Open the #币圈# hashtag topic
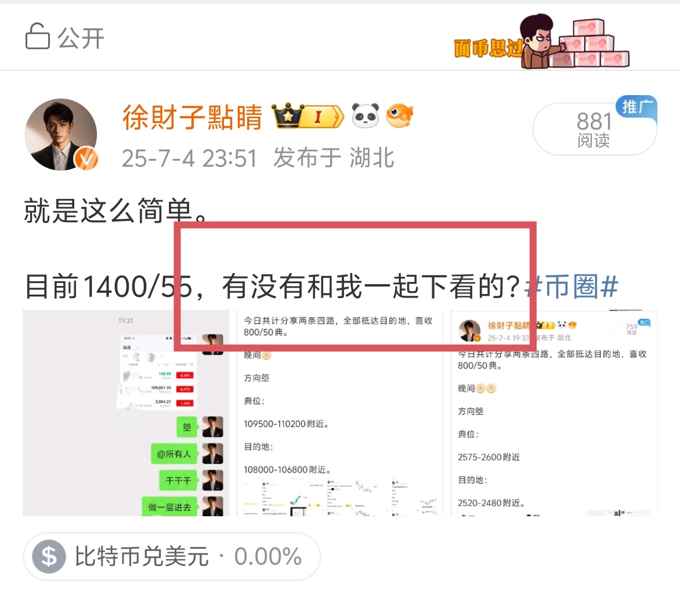The height and width of the screenshot is (616, 680). click(x=571, y=286)
